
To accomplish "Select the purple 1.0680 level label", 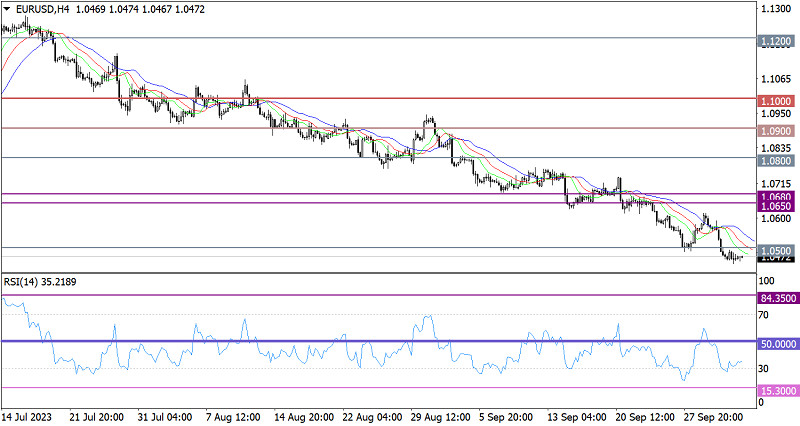I will [777, 196].
